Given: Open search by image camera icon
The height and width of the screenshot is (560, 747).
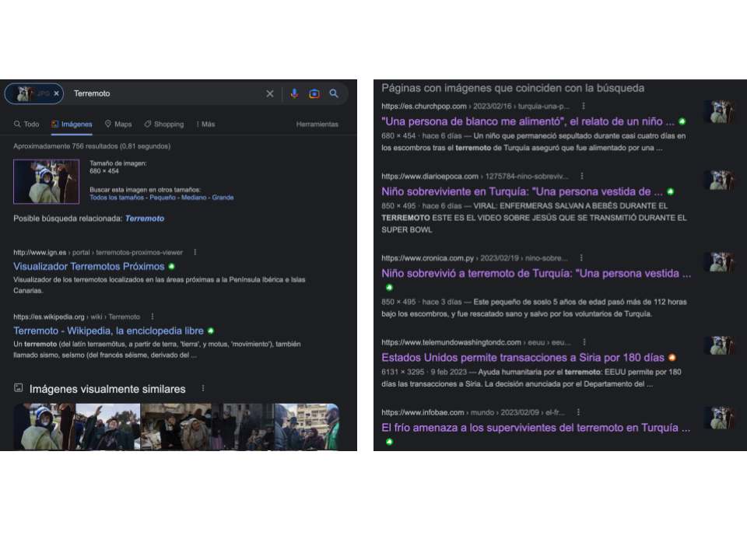Looking at the screenshot, I should [x=314, y=94].
